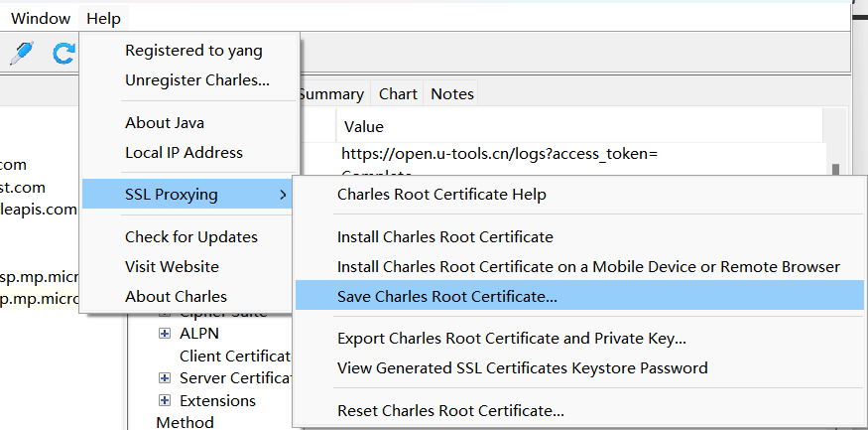This screenshot has width=868, height=430.
Task: Select the Method row
Action: [x=185, y=422]
